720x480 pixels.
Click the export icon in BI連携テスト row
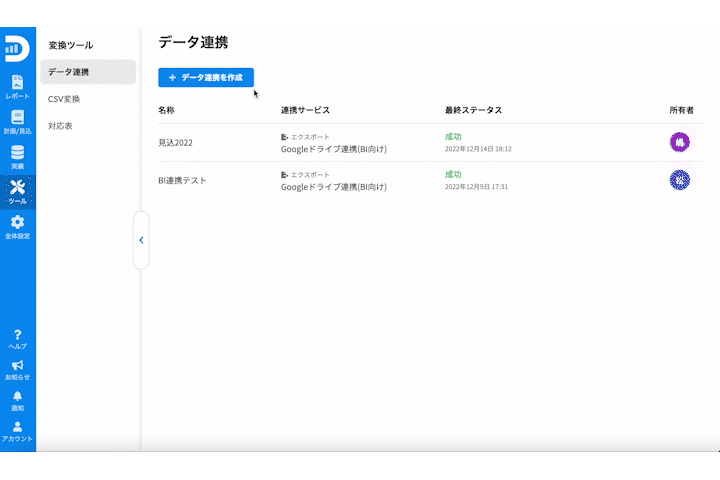(x=284, y=175)
